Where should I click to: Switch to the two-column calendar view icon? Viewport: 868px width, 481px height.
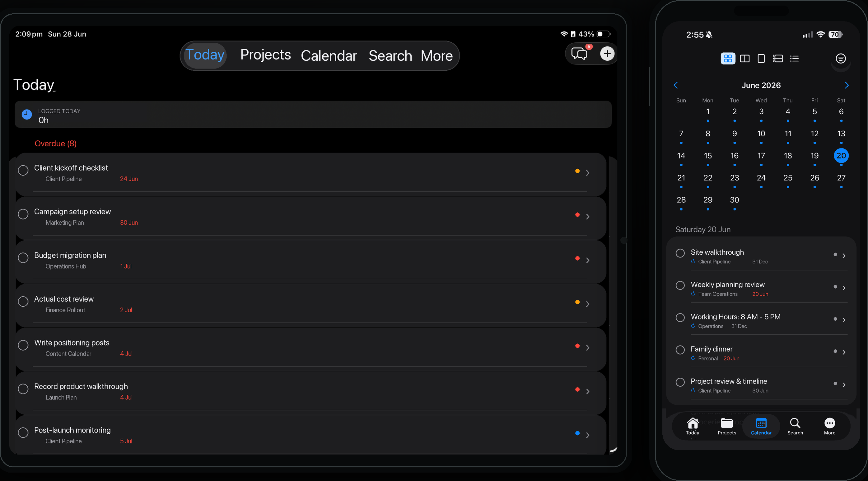(x=744, y=58)
